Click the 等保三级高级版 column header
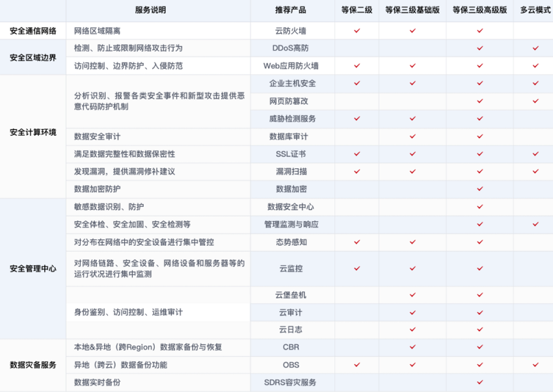The width and height of the screenshot is (553, 392). coord(479,10)
